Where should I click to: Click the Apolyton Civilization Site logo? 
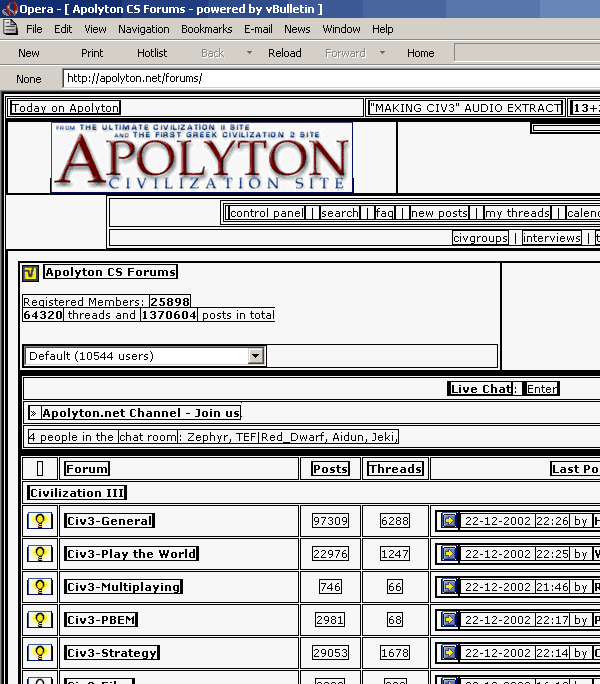(x=202, y=157)
